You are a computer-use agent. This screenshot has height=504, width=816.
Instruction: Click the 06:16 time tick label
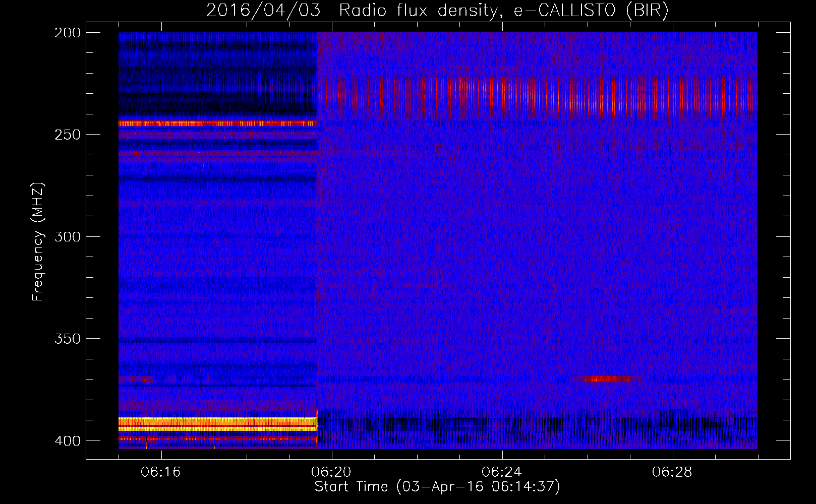click(161, 472)
